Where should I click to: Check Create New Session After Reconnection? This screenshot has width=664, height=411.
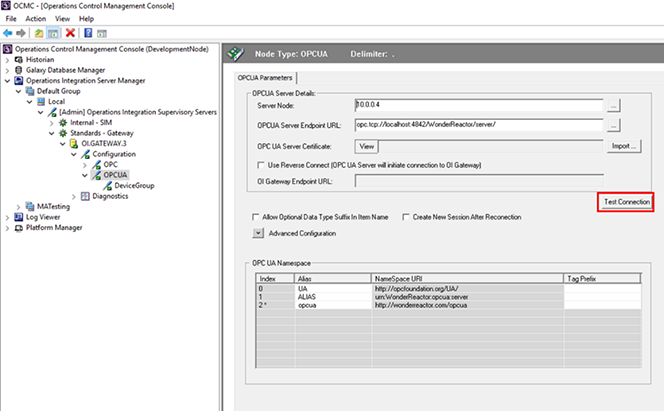point(406,217)
